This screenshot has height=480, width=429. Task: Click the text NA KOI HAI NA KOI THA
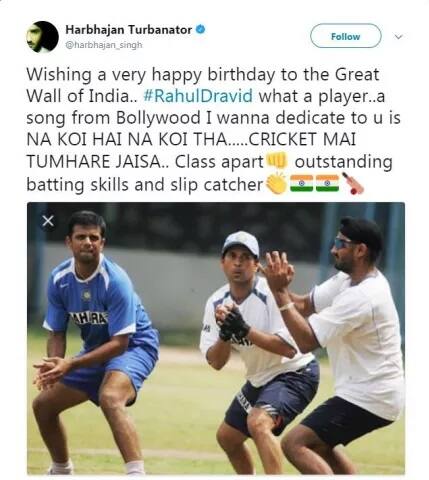(x=126, y=140)
